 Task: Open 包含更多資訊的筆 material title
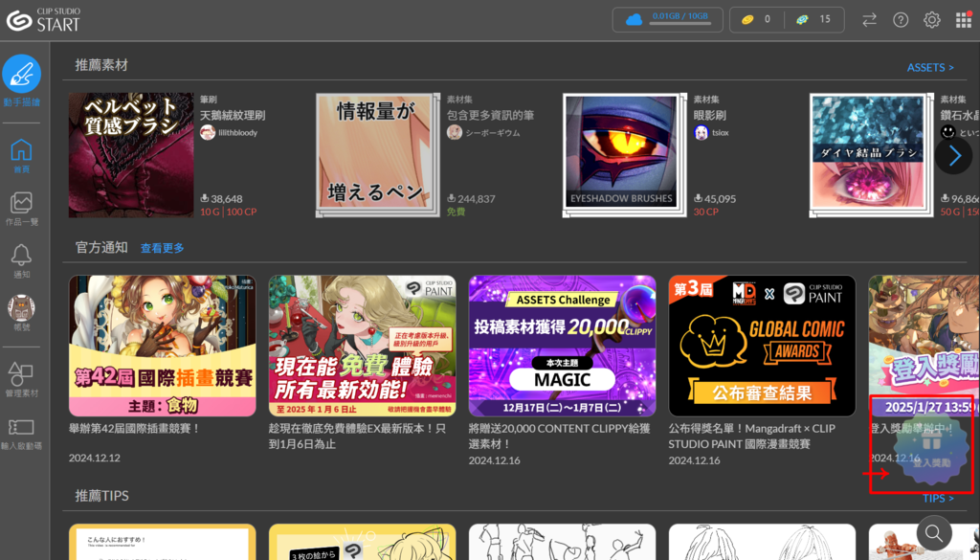(x=491, y=115)
